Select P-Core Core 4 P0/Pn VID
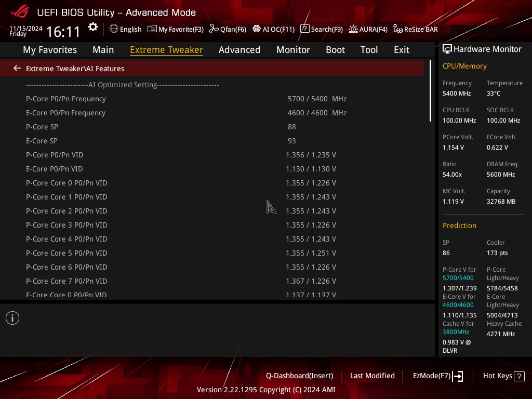This screenshot has height=399, width=532. pos(212,239)
